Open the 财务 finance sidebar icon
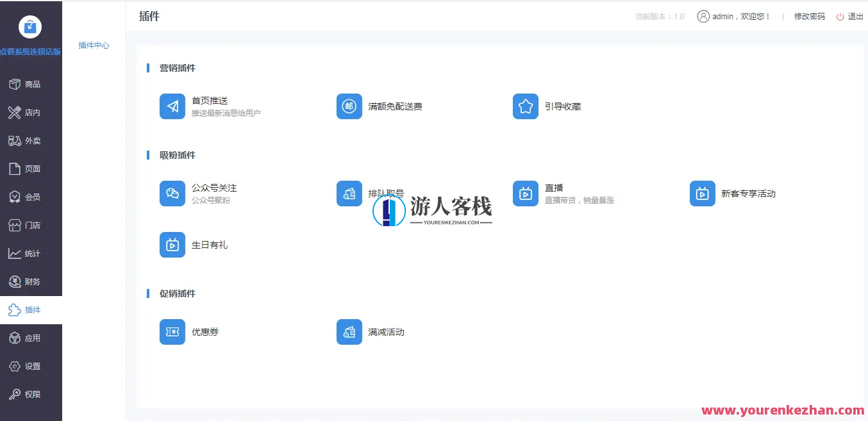Image resolution: width=868 pixels, height=421 pixels. pyautogui.click(x=15, y=281)
